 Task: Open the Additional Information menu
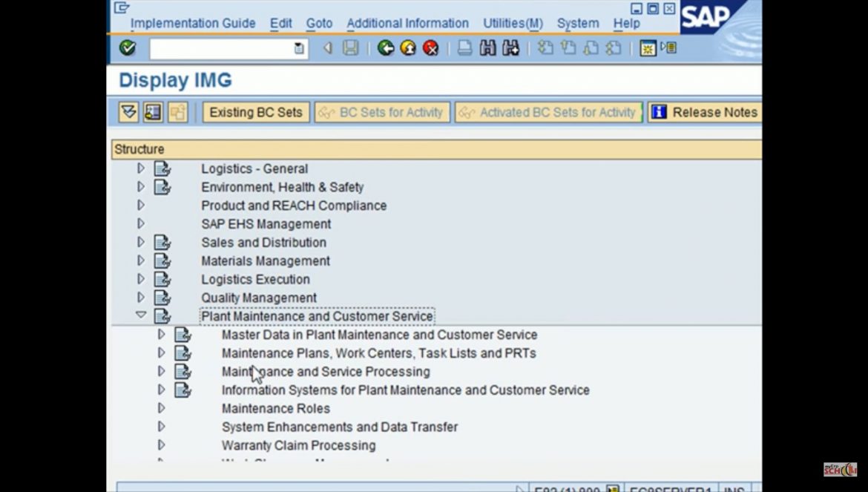[x=407, y=23]
